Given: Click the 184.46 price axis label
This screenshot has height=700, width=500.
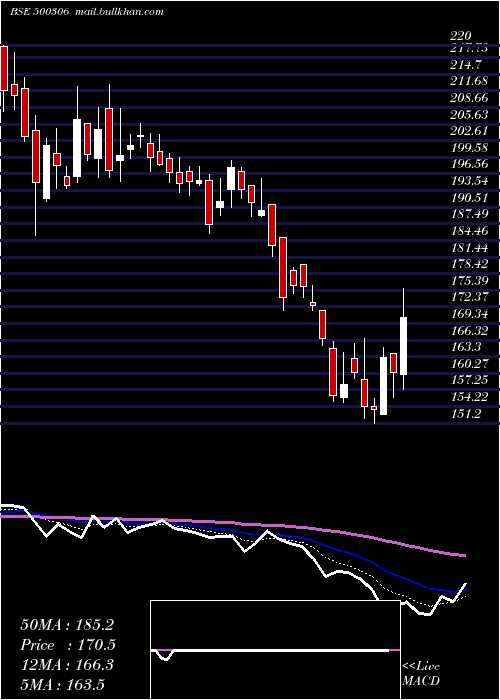Looking at the screenshot, I should click(x=469, y=231).
